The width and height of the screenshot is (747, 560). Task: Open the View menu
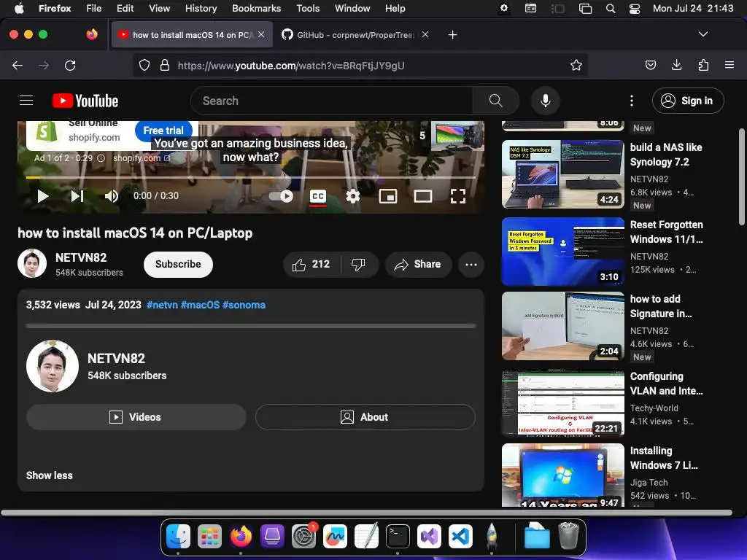point(159,8)
